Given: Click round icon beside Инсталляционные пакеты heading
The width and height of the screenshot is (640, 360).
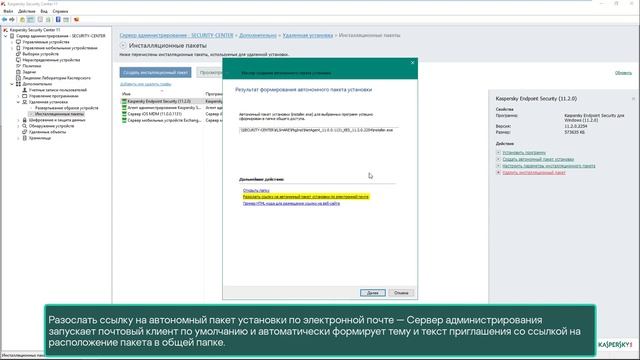Looking at the screenshot, I should coord(123,45).
